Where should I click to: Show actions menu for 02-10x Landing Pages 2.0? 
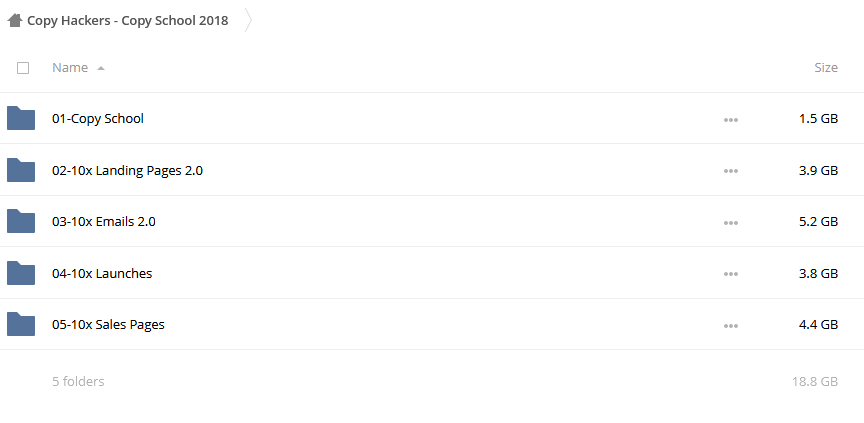[x=731, y=171]
